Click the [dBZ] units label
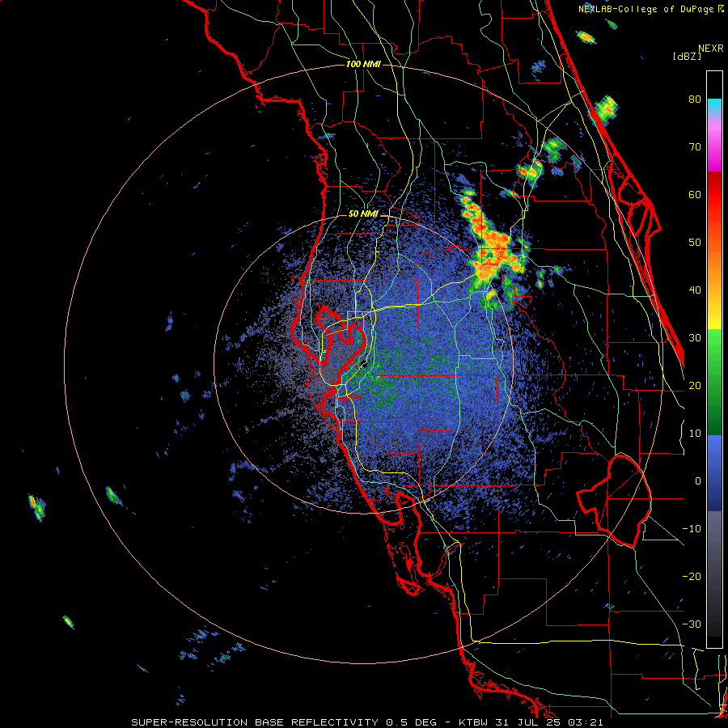This screenshot has height=728, width=728. click(687, 56)
